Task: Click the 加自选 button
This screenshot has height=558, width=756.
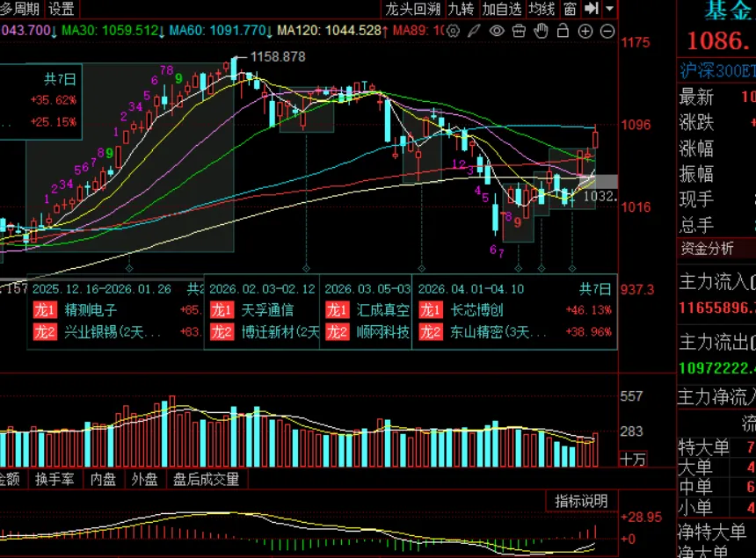Action: (x=502, y=9)
